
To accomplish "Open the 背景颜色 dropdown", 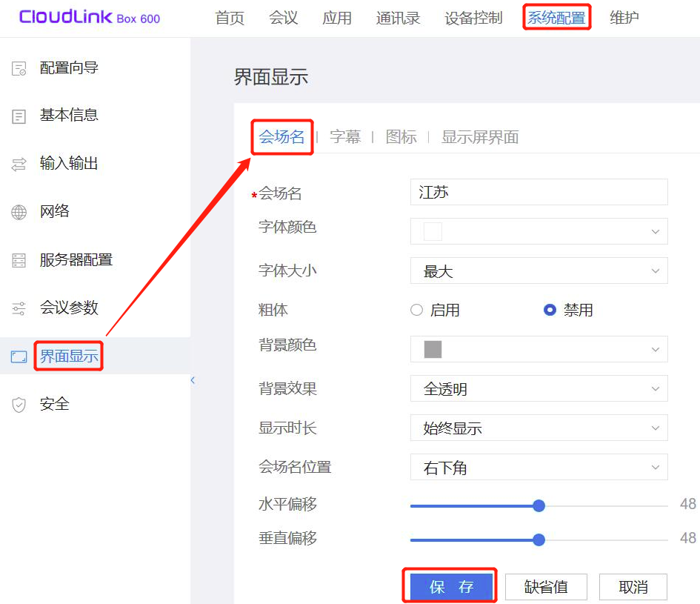I will (x=539, y=349).
